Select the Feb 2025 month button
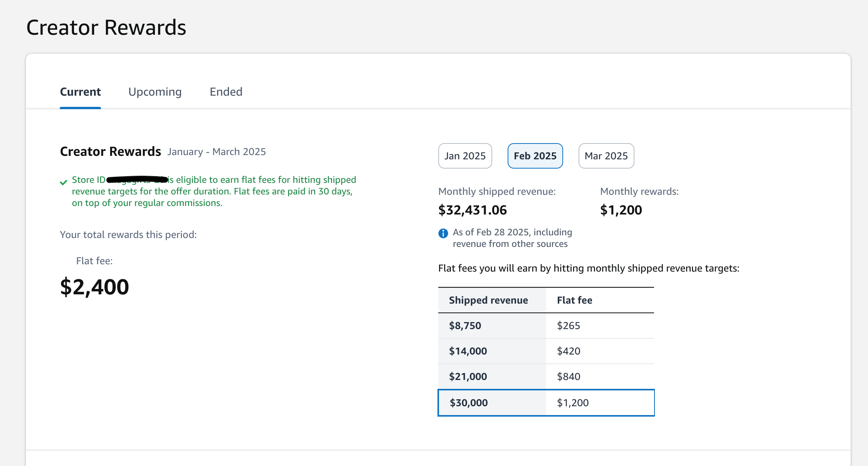This screenshot has height=466, width=868. [x=535, y=156]
